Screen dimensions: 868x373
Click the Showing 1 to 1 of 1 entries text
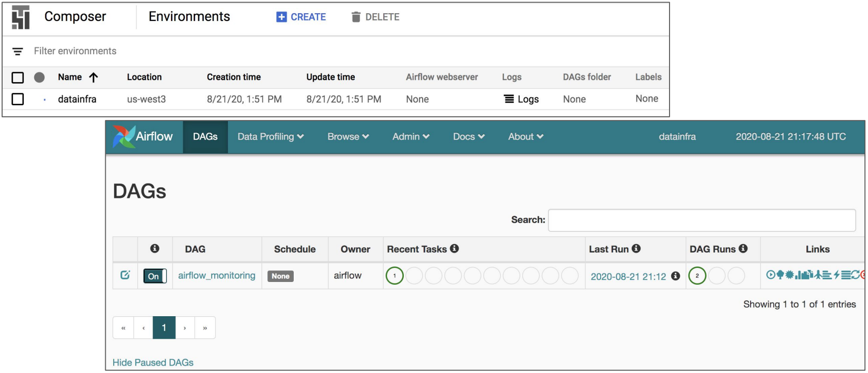pos(800,304)
